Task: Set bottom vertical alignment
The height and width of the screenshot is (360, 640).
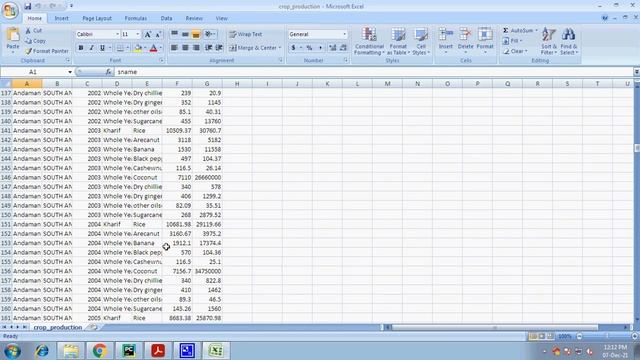Action: (196, 34)
